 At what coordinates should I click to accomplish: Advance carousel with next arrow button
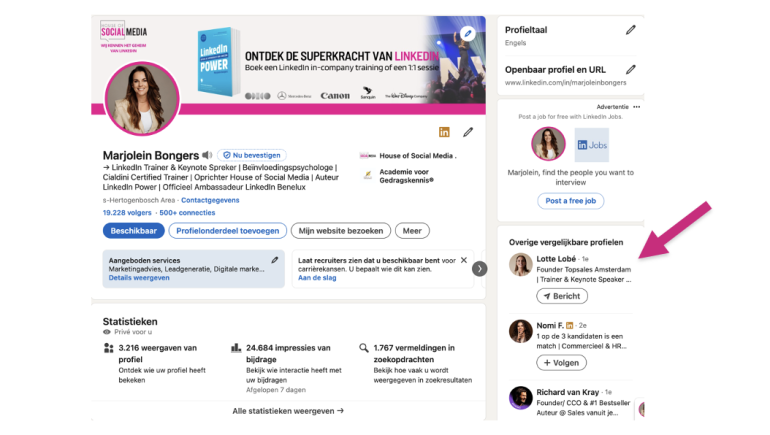point(479,269)
